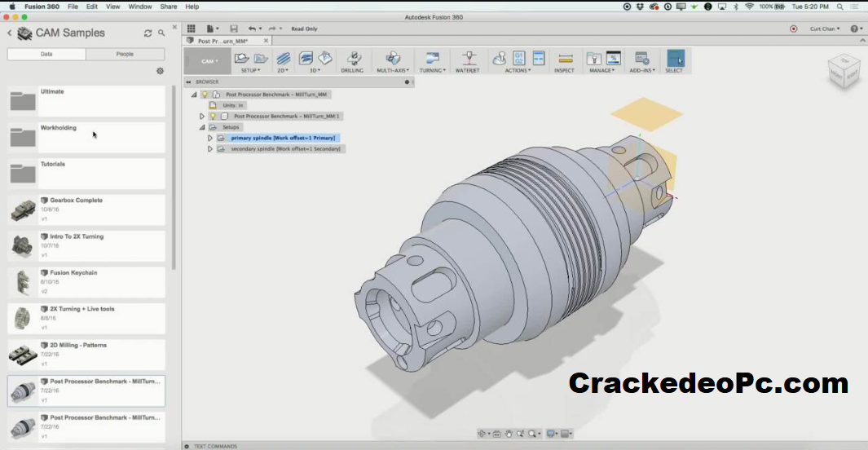Image resolution: width=868 pixels, height=450 pixels.
Task: Open the Gearbox Complete sample thumbnail
Action: [x=23, y=210]
